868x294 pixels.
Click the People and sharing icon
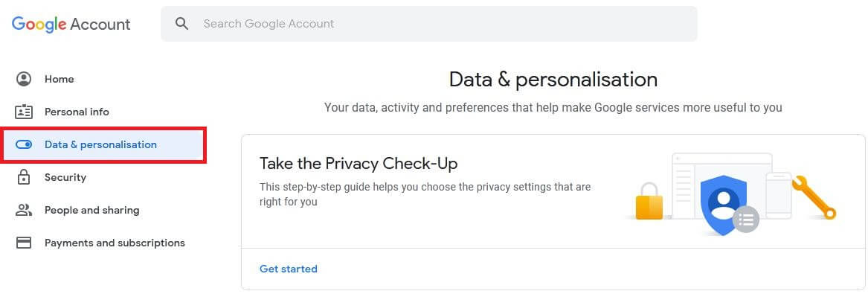[x=24, y=210]
